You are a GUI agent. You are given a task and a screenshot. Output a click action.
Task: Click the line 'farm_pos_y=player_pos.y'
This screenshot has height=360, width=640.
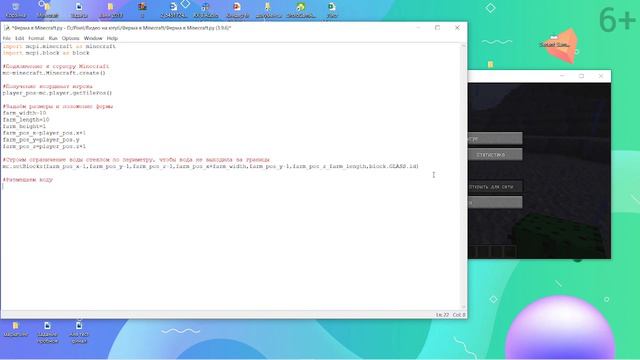coord(41,140)
